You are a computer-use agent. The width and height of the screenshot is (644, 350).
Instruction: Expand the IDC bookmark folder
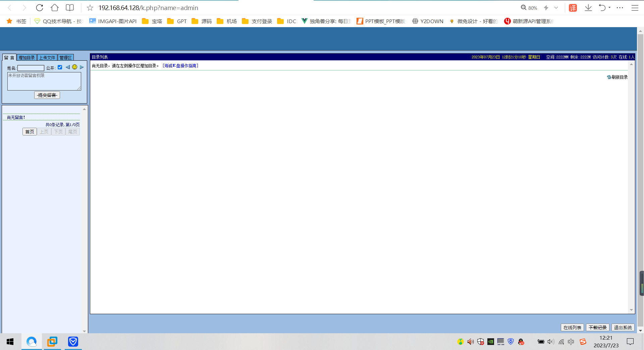287,21
